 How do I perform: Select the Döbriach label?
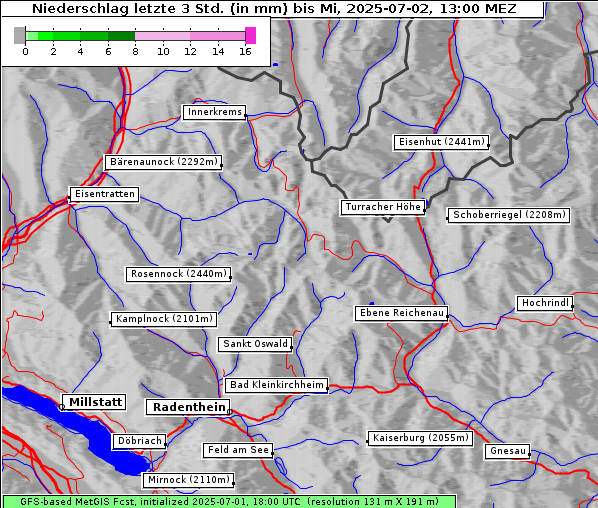pos(140,441)
